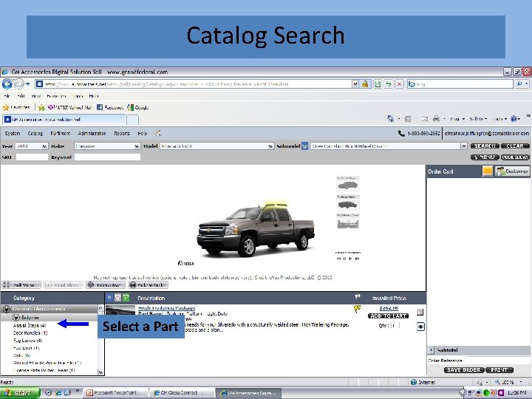Click the IE Help question mark icon

point(514,119)
